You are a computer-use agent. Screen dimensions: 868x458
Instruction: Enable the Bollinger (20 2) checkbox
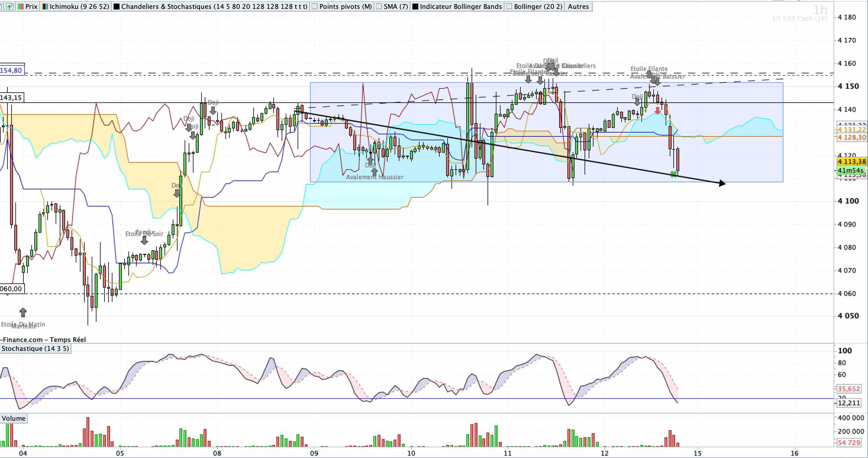point(509,7)
